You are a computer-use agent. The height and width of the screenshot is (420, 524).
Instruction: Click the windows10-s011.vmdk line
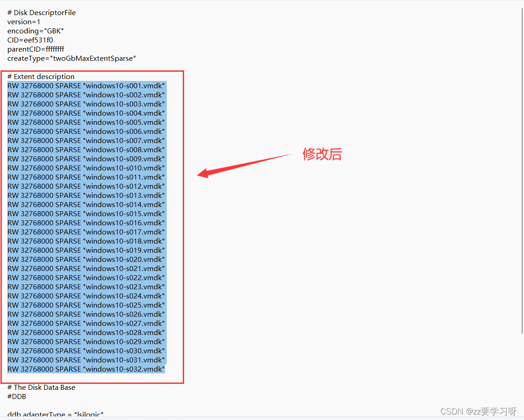86,177
